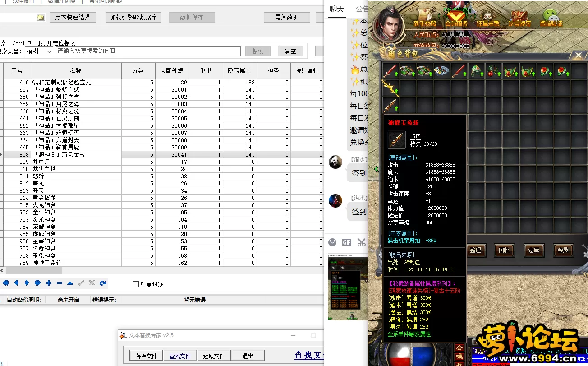Screen dimensions: 588x366
Task: Switch to 公告 tab in chat
Action: (x=362, y=9)
